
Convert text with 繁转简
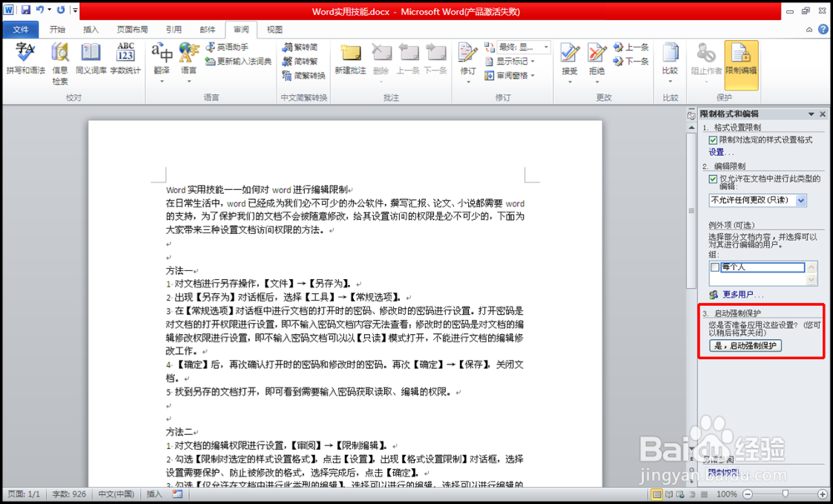coord(301,47)
